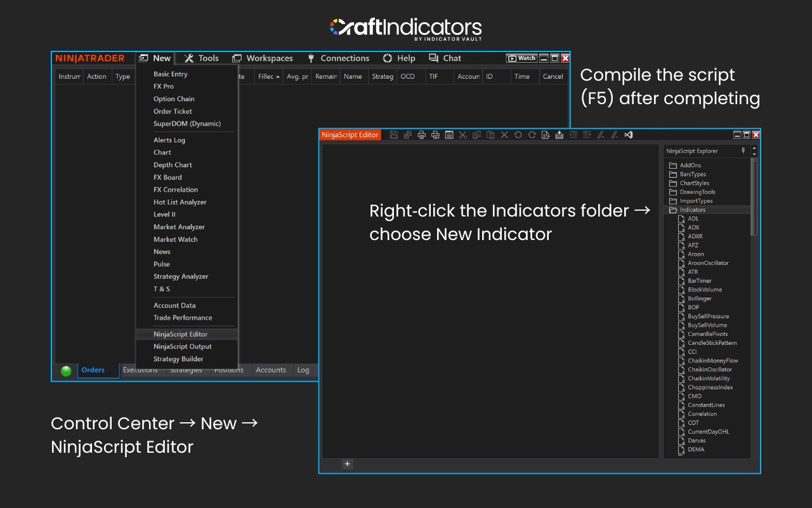812x508 pixels.
Task: Click the Increase Indent icon
Action: (587, 135)
